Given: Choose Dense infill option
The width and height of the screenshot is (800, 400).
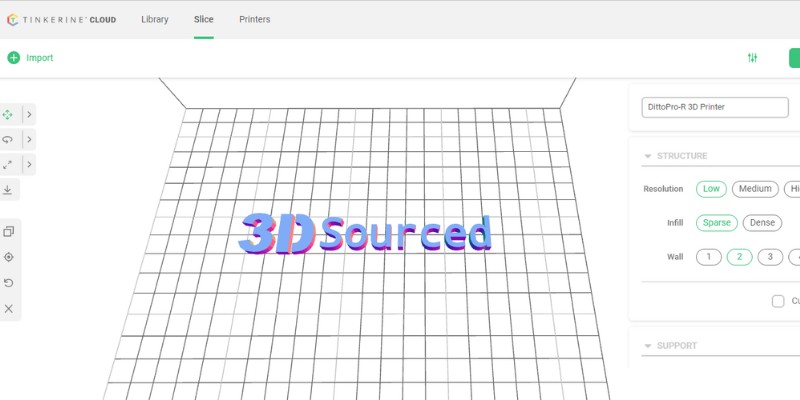Looking at the screenshot, I should point(762,223).
